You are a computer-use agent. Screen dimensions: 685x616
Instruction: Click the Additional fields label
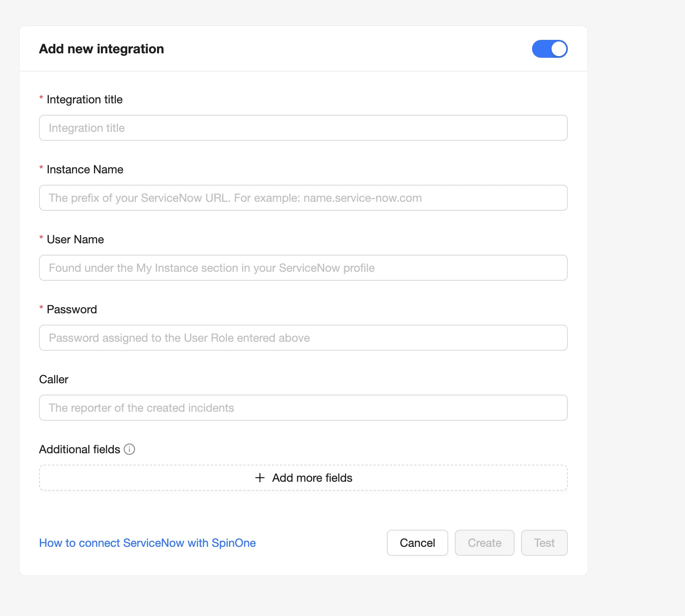tap(79, 449)
